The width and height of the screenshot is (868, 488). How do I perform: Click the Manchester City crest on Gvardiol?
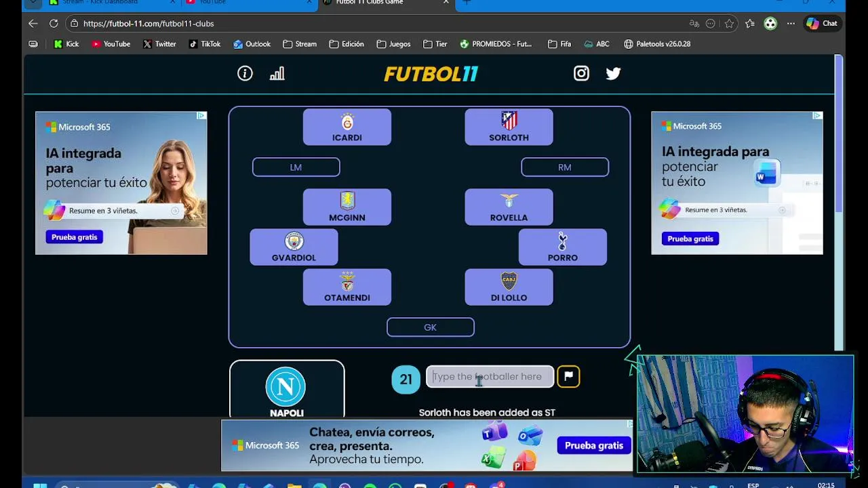tap(294, 241)
